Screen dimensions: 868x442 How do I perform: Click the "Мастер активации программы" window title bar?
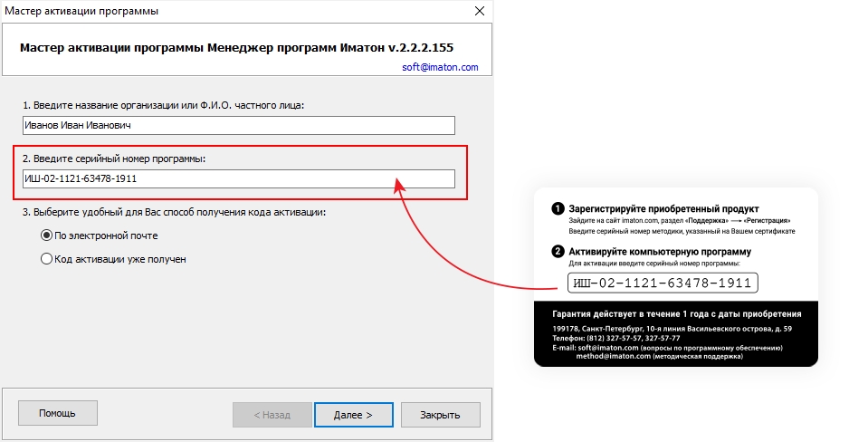click(x=181, y=12)
